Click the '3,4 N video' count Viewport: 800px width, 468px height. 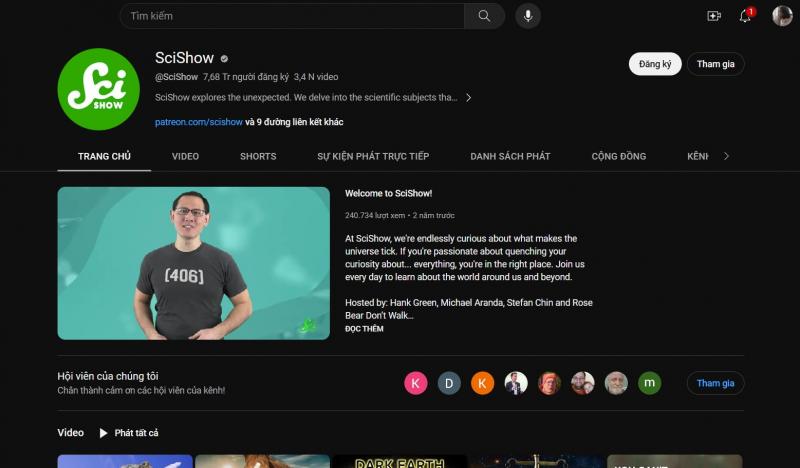tap(316, 77)
